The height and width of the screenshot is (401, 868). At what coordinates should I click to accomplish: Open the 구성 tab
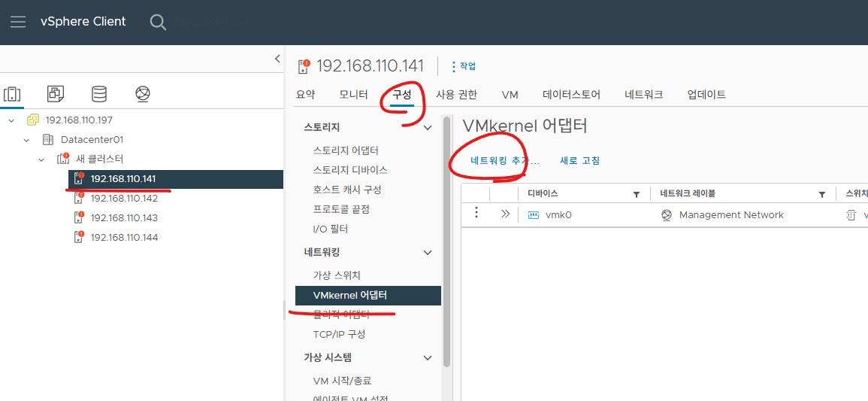click(x=402, y=95)
